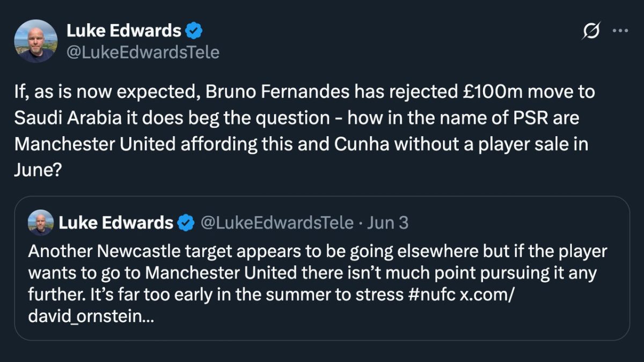Open the three-dot more options menu
Viewport: 644px width, 362px height.
pyautogui.click(x=620, y=31)
